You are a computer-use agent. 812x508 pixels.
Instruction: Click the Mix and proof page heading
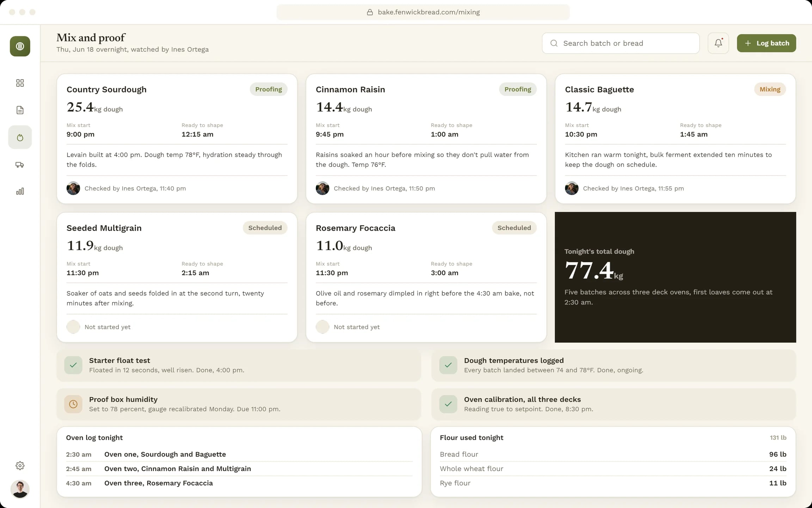[x=91, y=37]
